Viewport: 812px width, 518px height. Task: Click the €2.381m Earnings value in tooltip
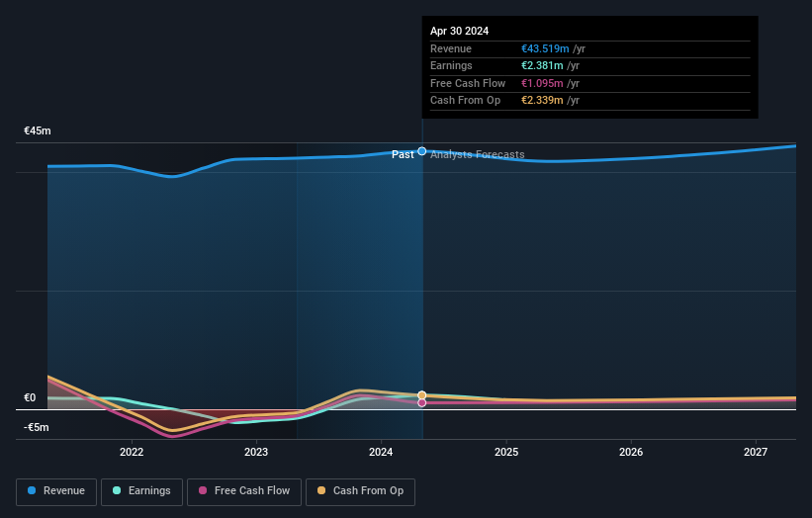[x=542, y=65]
